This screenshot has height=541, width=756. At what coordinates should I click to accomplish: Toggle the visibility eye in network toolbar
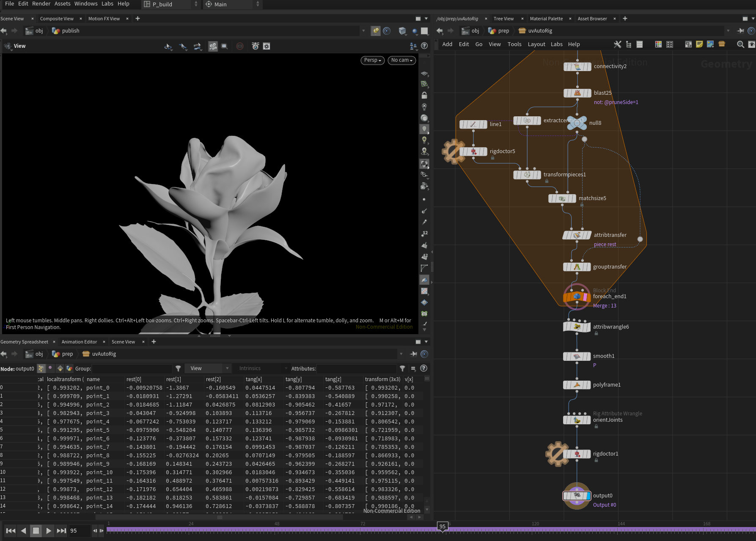(x=752, y=44)
